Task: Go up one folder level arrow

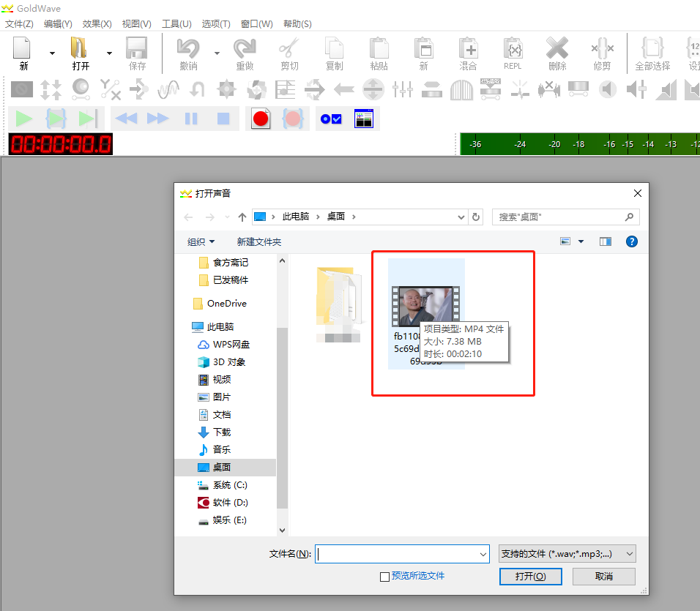Action: coord(242,217)
